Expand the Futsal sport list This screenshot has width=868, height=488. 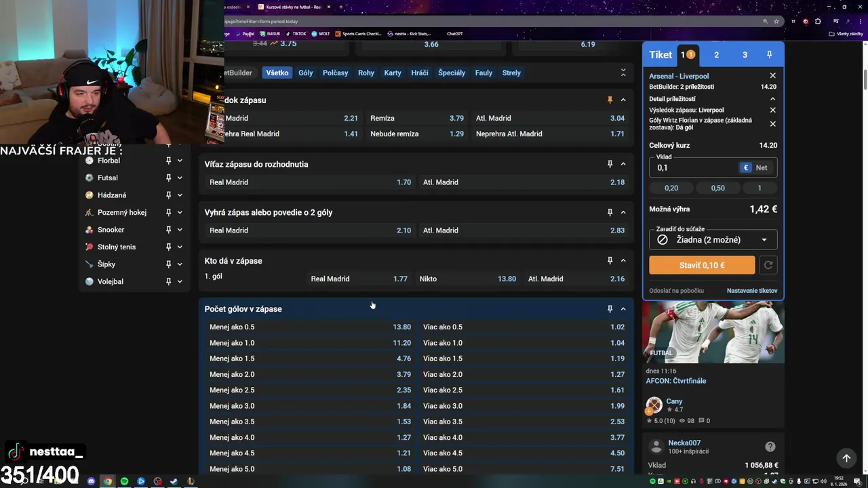tap(180, 178)
